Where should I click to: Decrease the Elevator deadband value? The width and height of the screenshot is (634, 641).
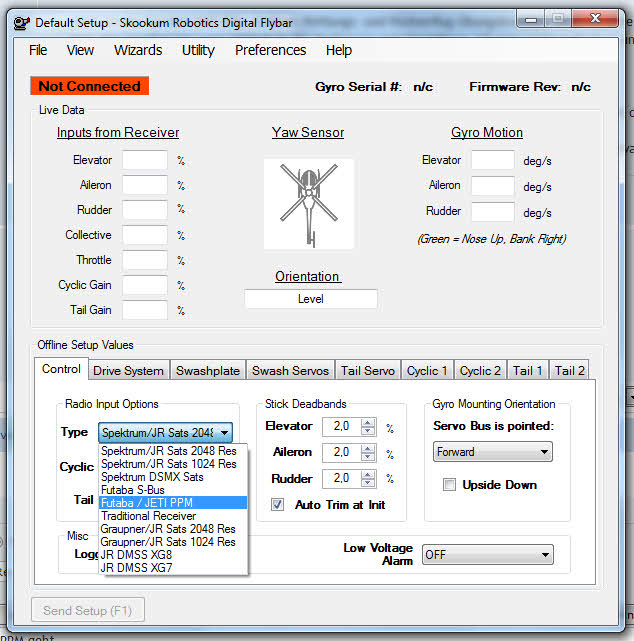368,431
